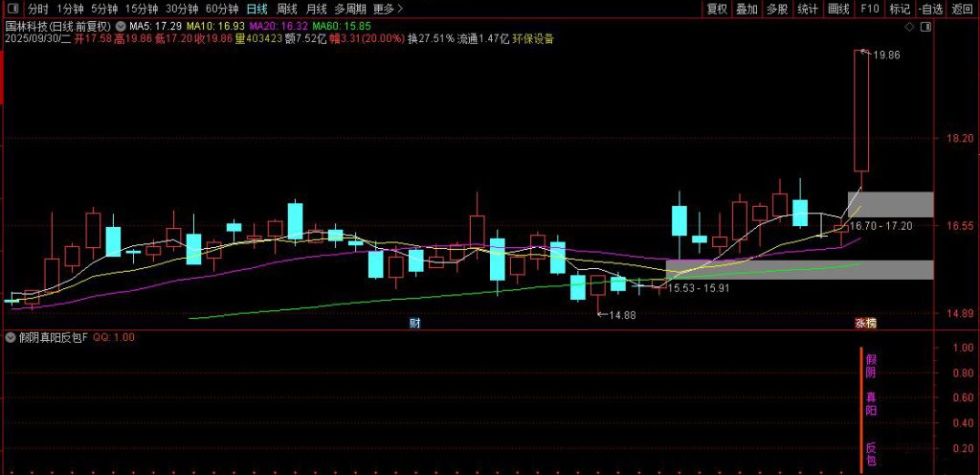Open the 画线 drawing tools
The width and height of the screenshot is (980, 475).
(838, 9)
